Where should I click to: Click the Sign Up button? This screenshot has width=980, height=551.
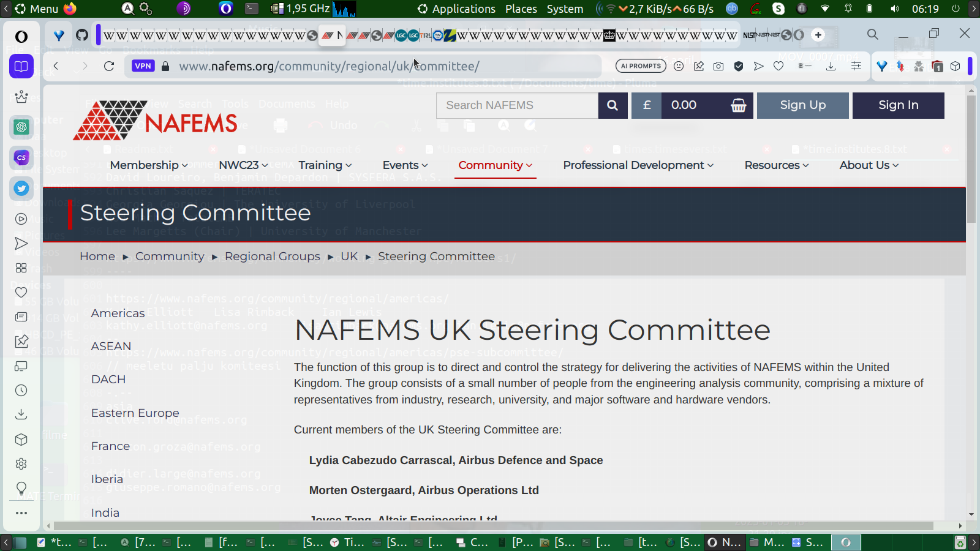[x=803, y=105]
